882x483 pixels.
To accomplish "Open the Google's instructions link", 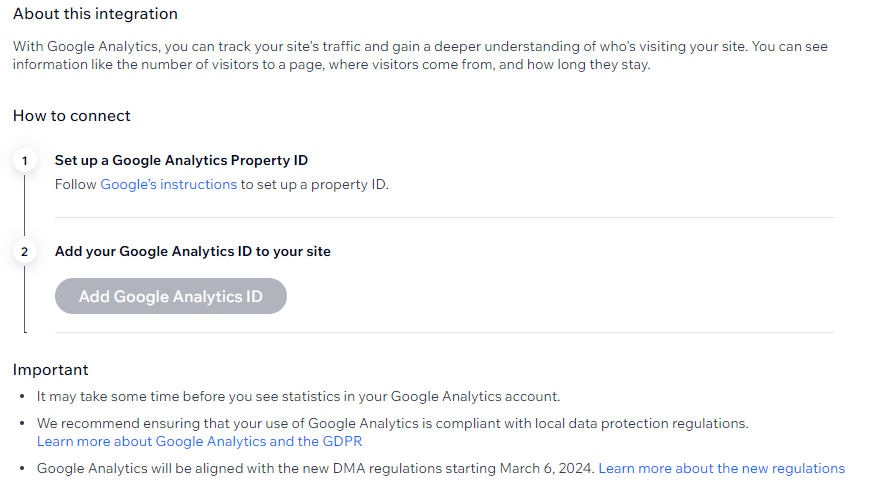I will pos(168,185).
